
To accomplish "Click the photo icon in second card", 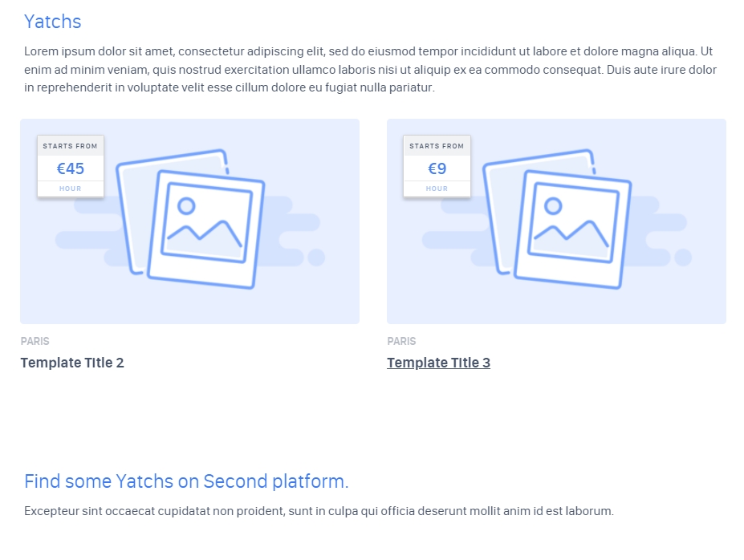I will pos(573,229).
